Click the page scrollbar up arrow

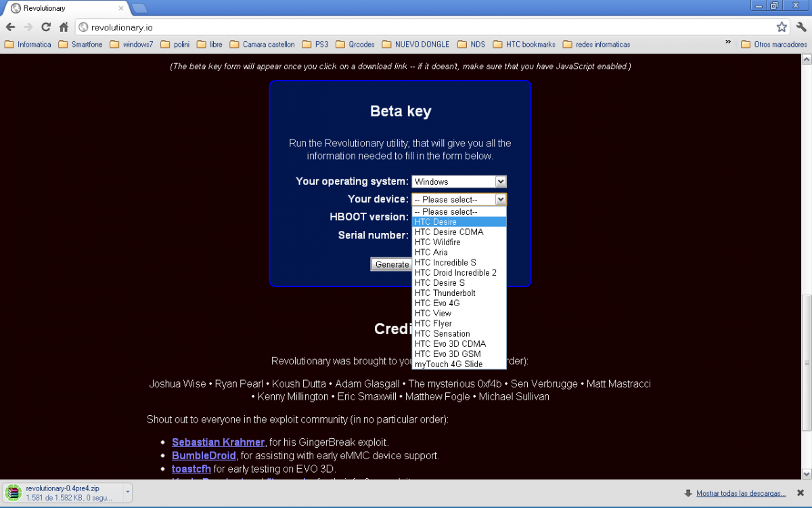click(806, 60)
